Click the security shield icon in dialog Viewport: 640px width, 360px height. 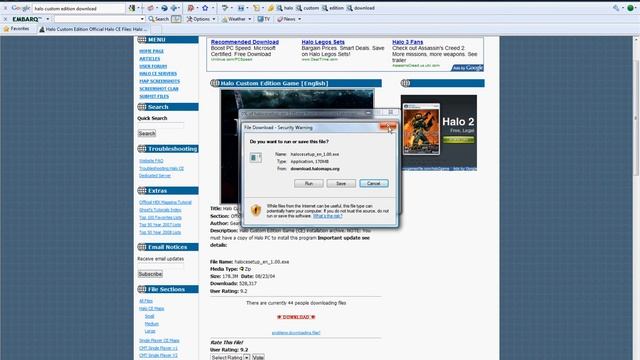click(x=256, y=210)
